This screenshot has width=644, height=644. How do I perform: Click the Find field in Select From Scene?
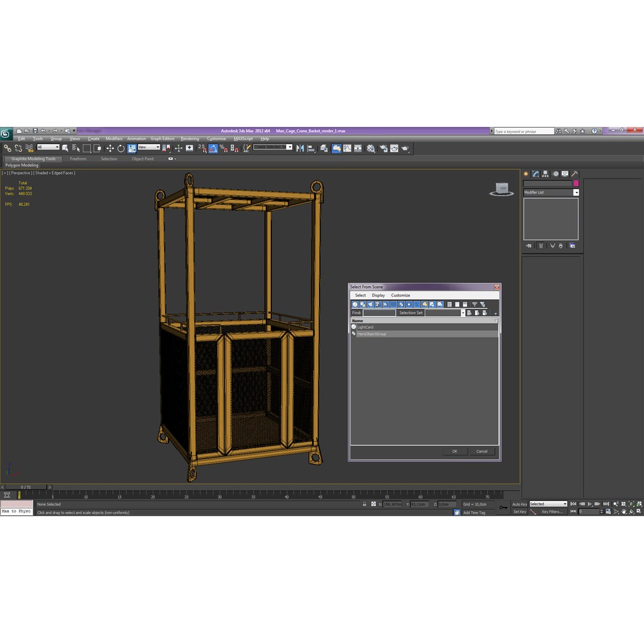pyautogui.click(x=379, y=313)
